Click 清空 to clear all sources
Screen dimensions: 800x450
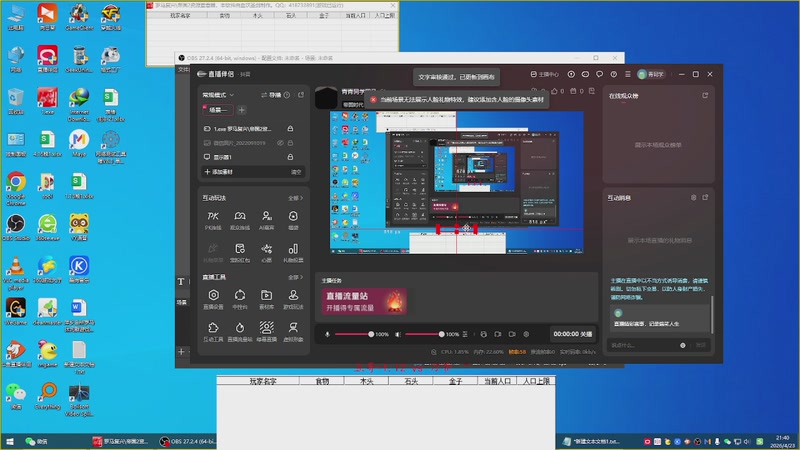[296, 172]
